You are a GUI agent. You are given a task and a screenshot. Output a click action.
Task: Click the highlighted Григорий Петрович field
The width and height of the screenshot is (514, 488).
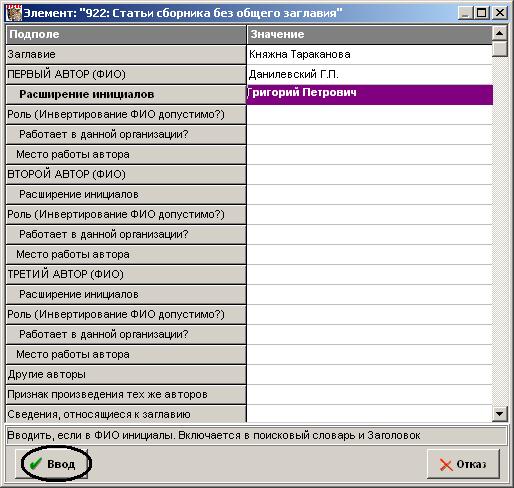pyautogui.click(x=369, y=94)
